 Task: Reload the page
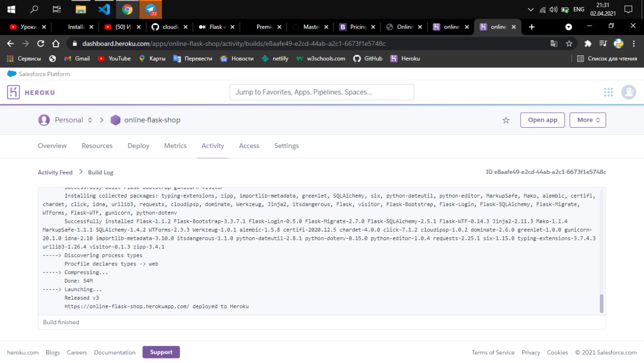coord(41,44)
